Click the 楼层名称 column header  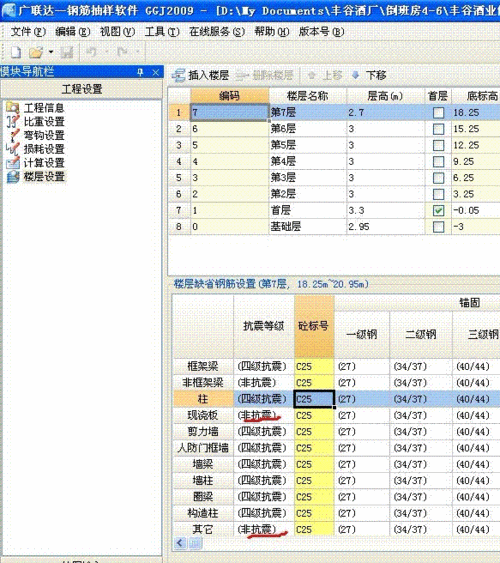(x=308, y=96)
